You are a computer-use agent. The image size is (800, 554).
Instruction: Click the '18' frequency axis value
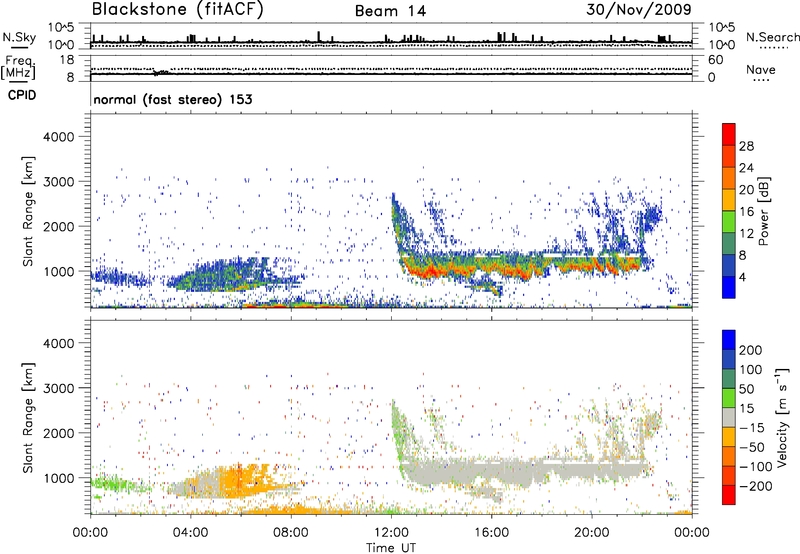click(x=67, y=60)
